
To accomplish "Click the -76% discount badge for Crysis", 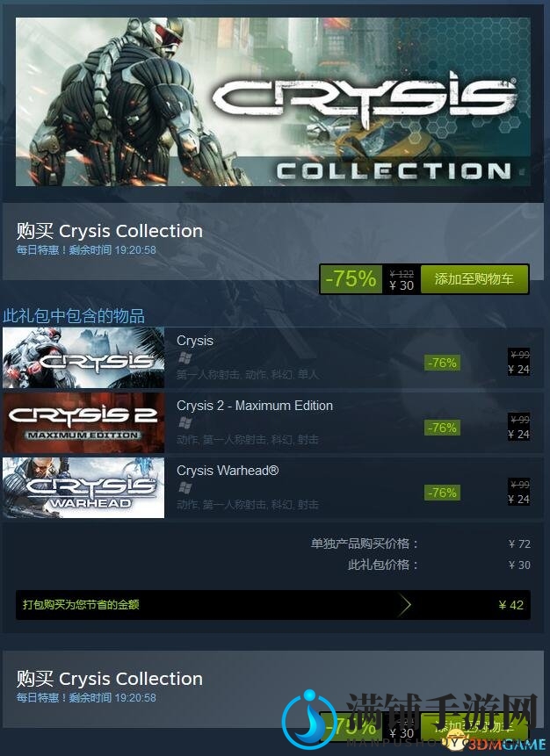I will 442,363.
